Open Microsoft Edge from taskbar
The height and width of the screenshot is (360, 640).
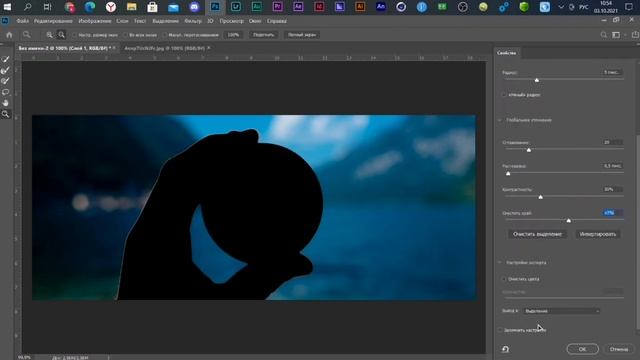click(x=90, y=7)
